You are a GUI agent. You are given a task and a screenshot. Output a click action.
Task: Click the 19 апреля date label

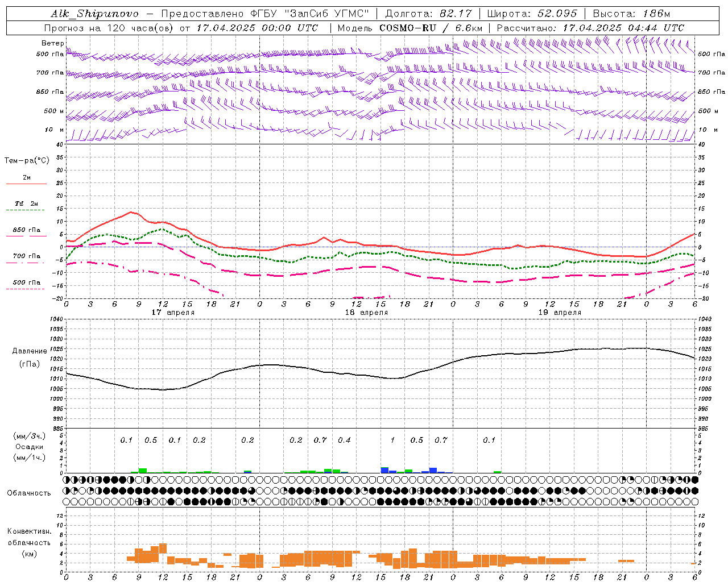[560, 313]
